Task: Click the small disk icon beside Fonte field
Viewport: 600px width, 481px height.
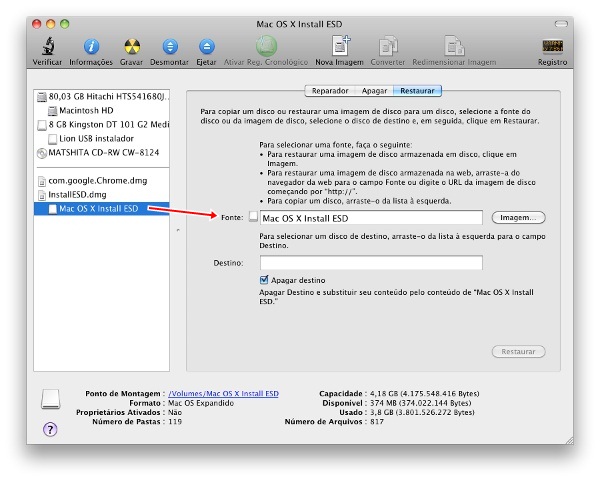Action: click(253, 217)
